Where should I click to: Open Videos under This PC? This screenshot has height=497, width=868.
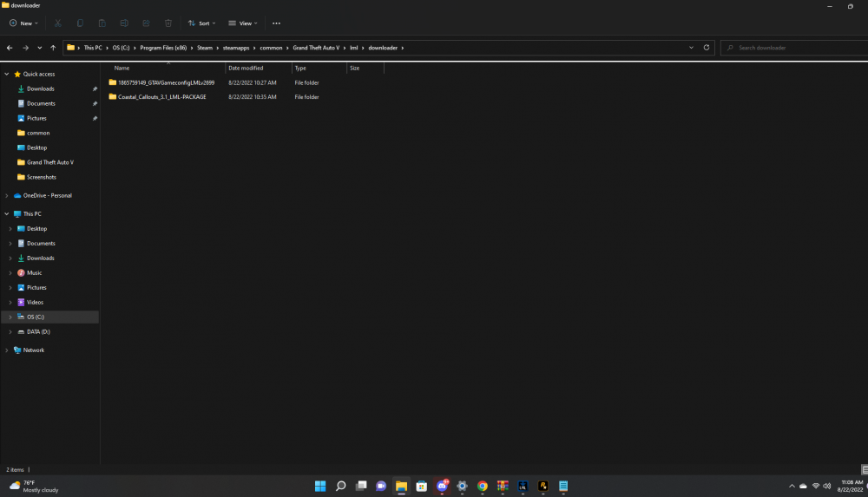(35, 302)
